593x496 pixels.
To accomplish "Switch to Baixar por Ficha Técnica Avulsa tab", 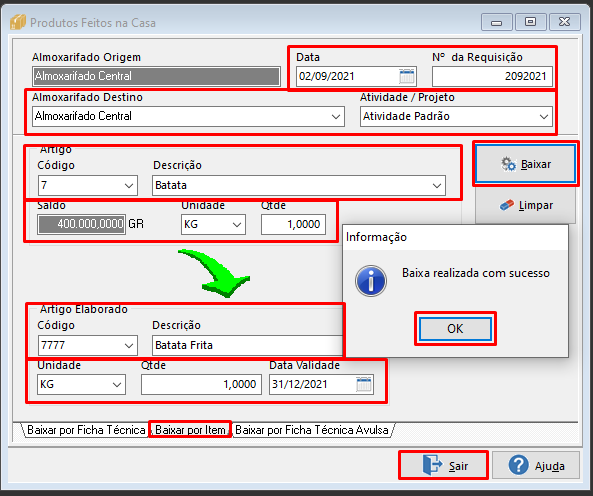I will [312, 430].
